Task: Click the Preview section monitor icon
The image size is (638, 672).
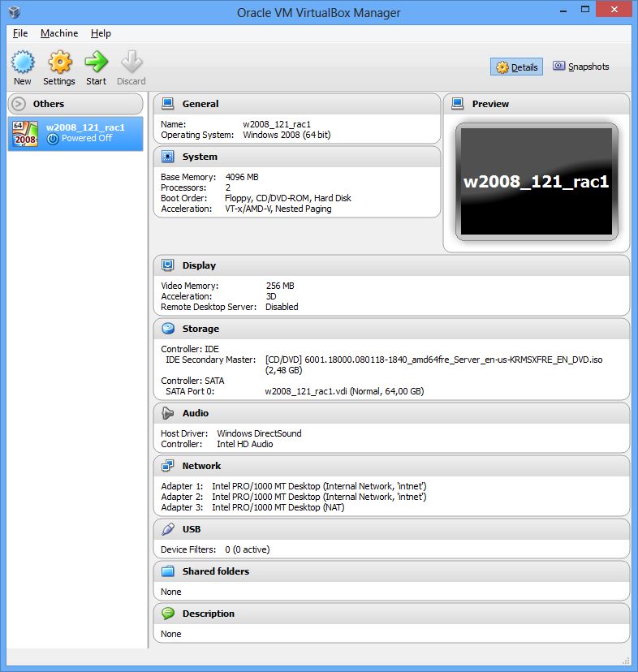Action: 458,103
